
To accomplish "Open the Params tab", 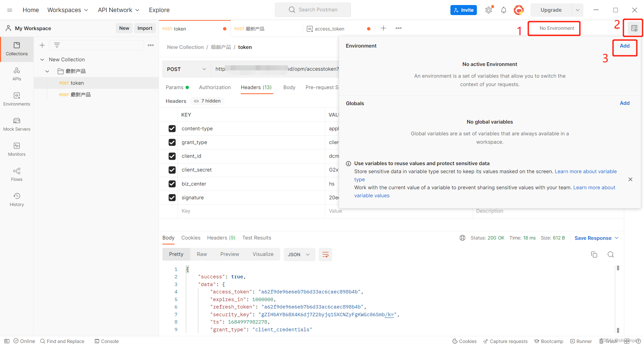I will [x=177, y=87].
